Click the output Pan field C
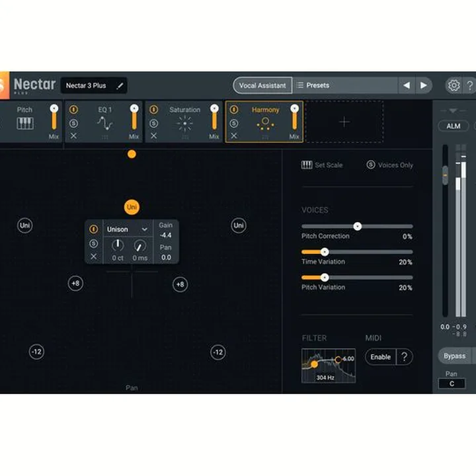Viewport: 476px width, 476px height. [452, 383]
